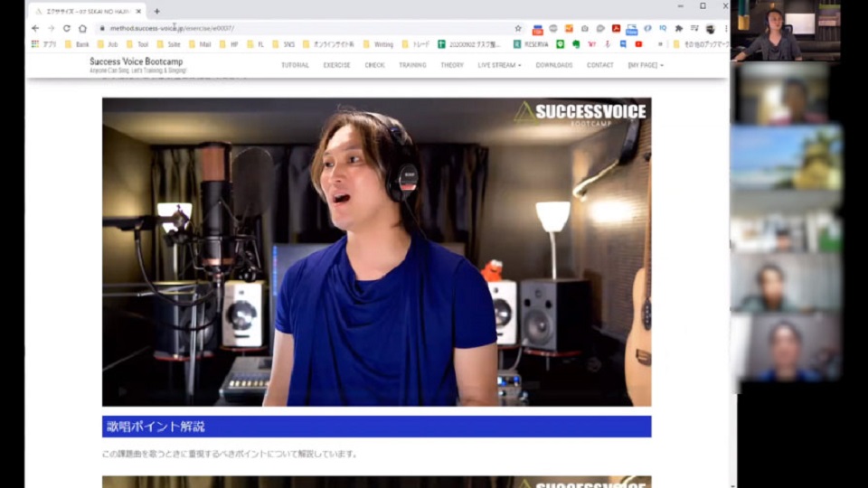
Task: View site info via the padlock icon
Action: 102,28
